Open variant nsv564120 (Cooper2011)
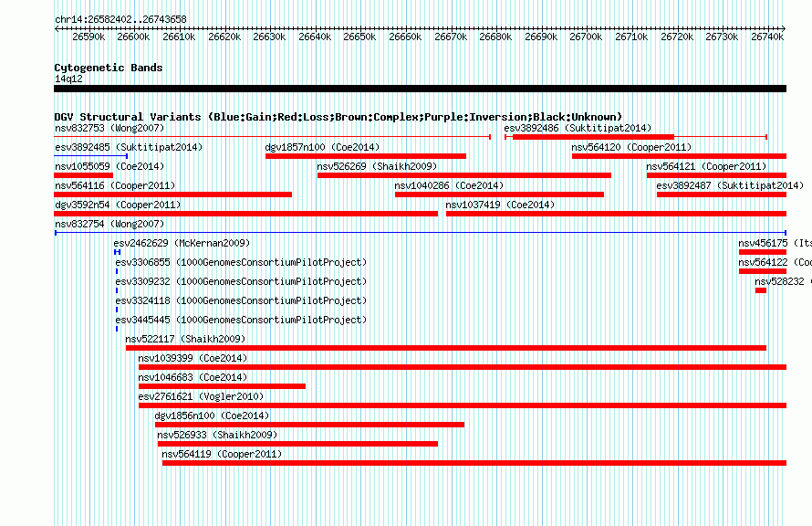The image size is (812, 526). (x=631, y=147)
